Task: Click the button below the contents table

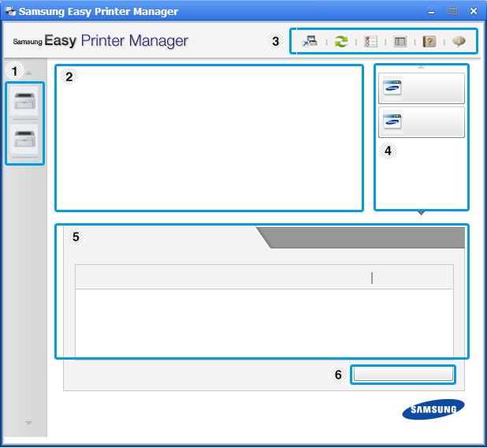Action: pos(403,374)
